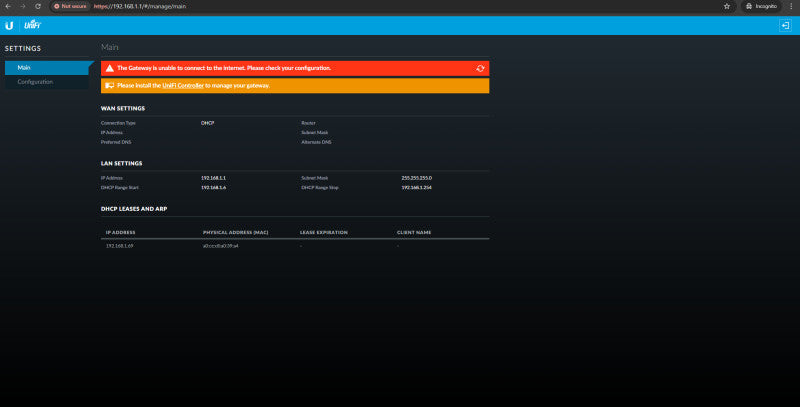This screenshot has height=407, width=800.
Task: Retry connection using the red banner refresh icon
Action: [480, 68]
